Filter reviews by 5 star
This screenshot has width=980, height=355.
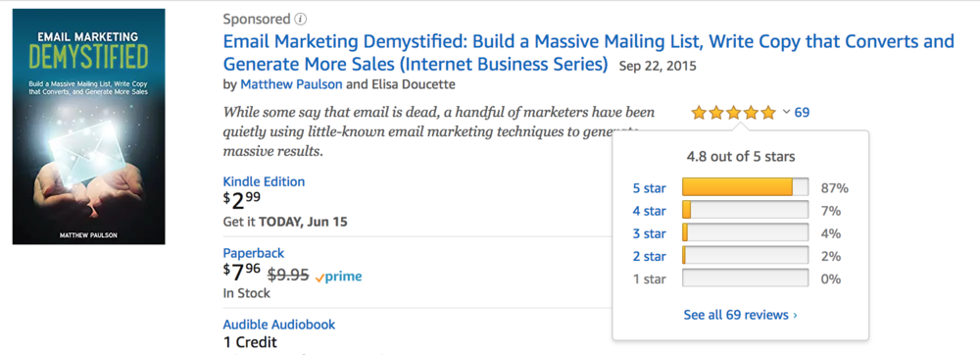650,188
